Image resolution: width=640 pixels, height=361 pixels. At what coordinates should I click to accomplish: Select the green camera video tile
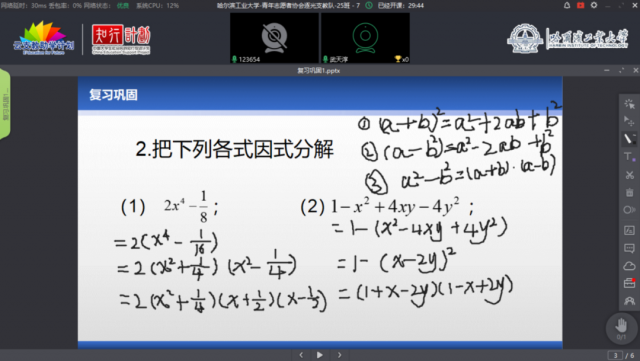365,38
